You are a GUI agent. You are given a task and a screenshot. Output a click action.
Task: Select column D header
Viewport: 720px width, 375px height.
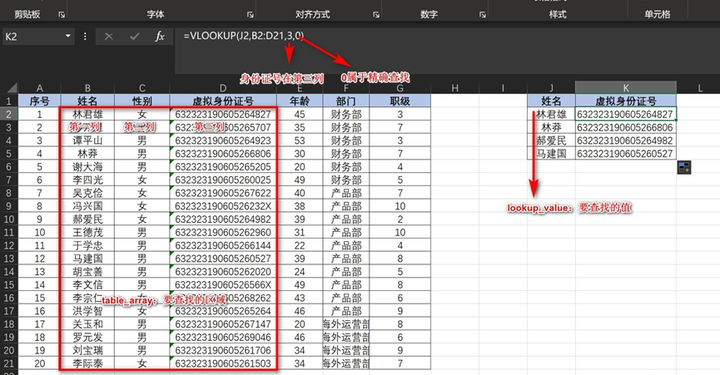tap(223, 88)
